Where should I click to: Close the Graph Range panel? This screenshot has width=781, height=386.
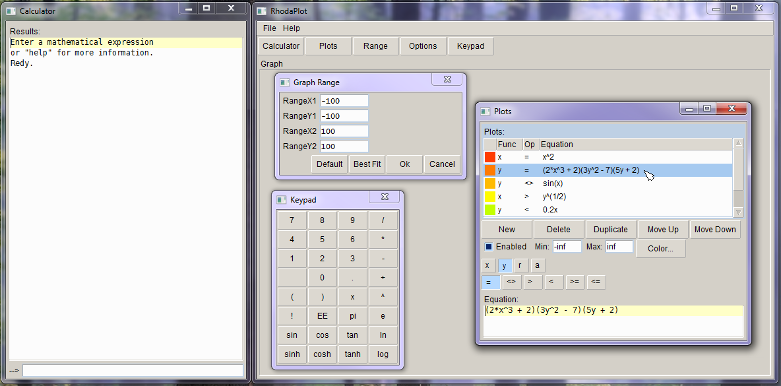(447, 80)
